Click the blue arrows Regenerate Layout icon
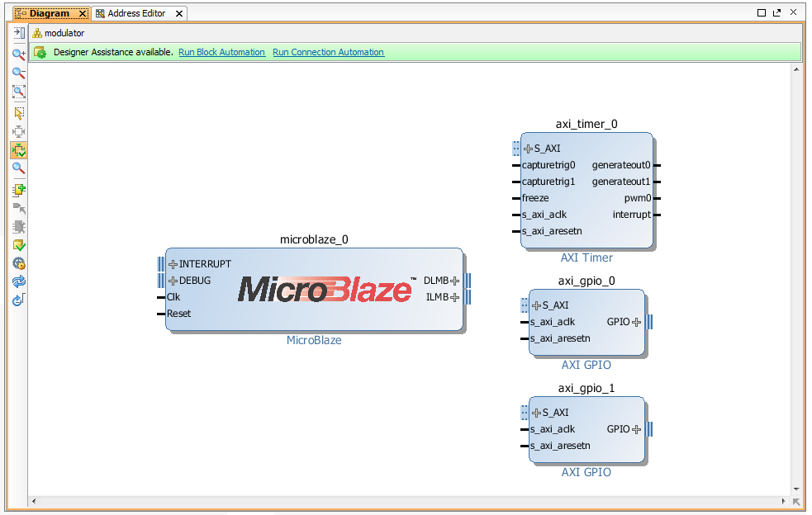The width and height of the screenshot is (812, 515). click(19, 281)
